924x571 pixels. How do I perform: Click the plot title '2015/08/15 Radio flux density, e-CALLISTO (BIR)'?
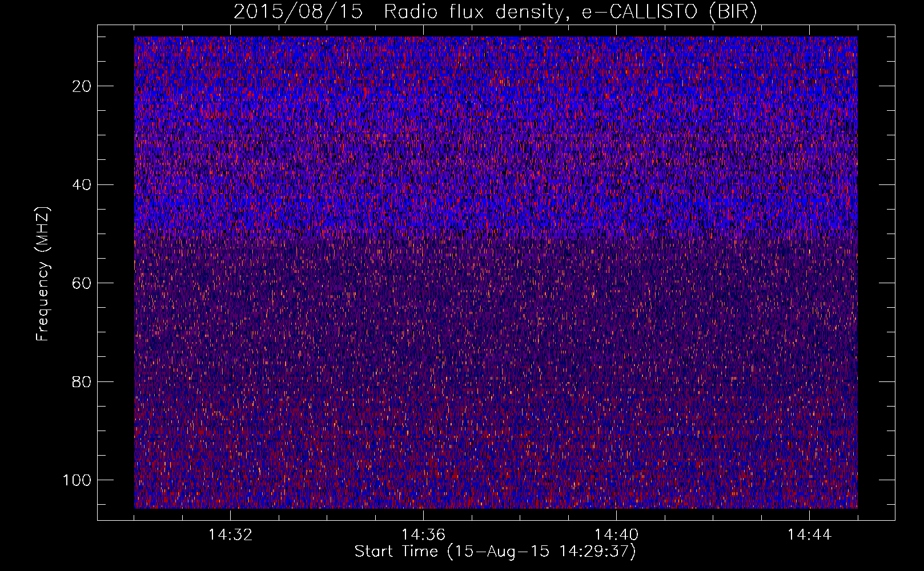coord(495,12)
